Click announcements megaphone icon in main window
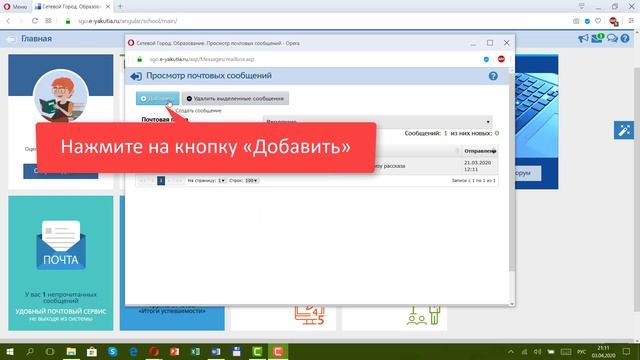 point(583,39)
